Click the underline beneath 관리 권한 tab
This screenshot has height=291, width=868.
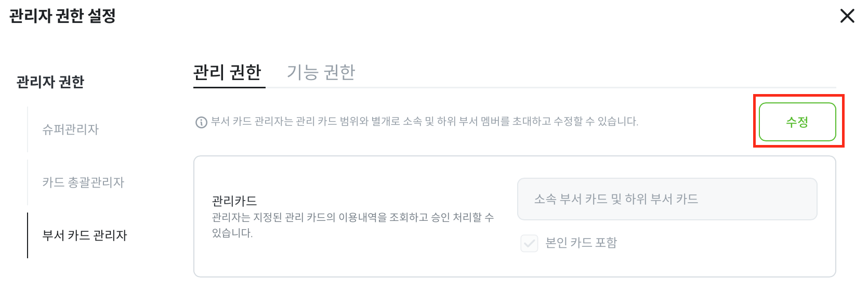click(229, 87)
